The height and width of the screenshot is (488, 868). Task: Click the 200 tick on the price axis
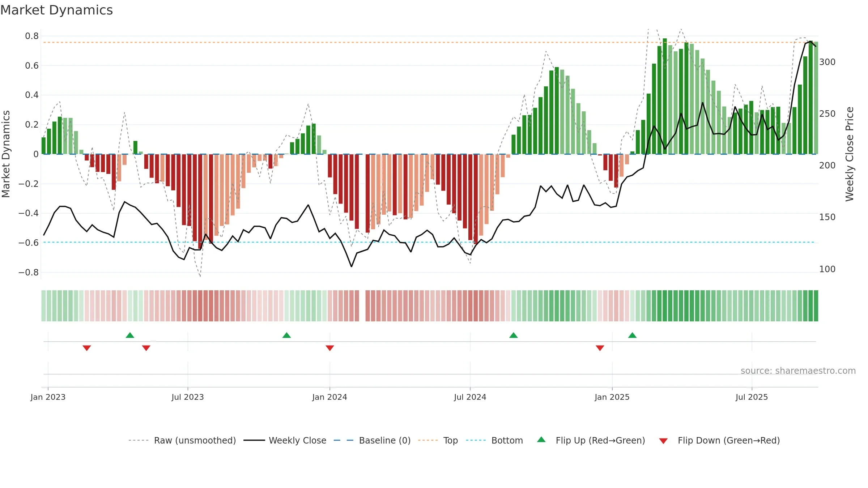pos(827,166)
